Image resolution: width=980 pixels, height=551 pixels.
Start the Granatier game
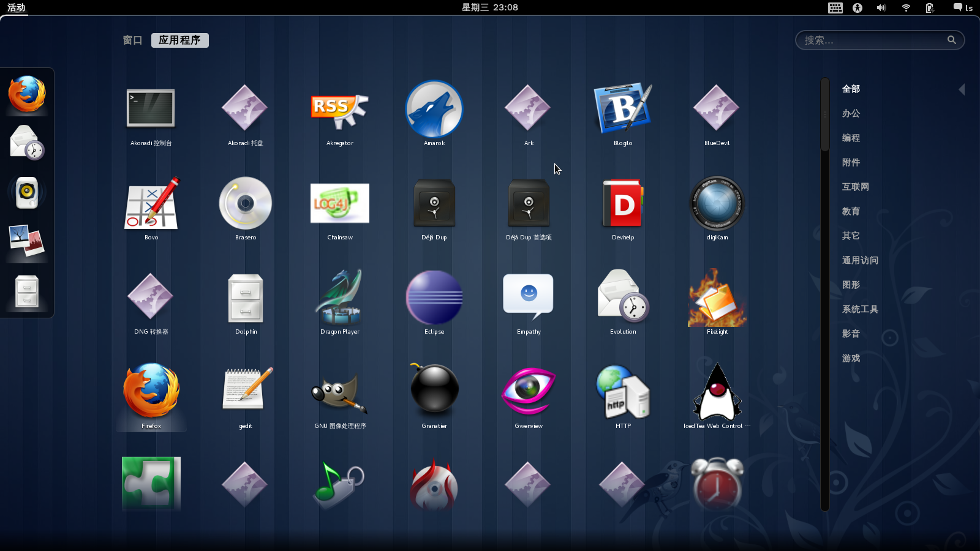click(434, 397)
